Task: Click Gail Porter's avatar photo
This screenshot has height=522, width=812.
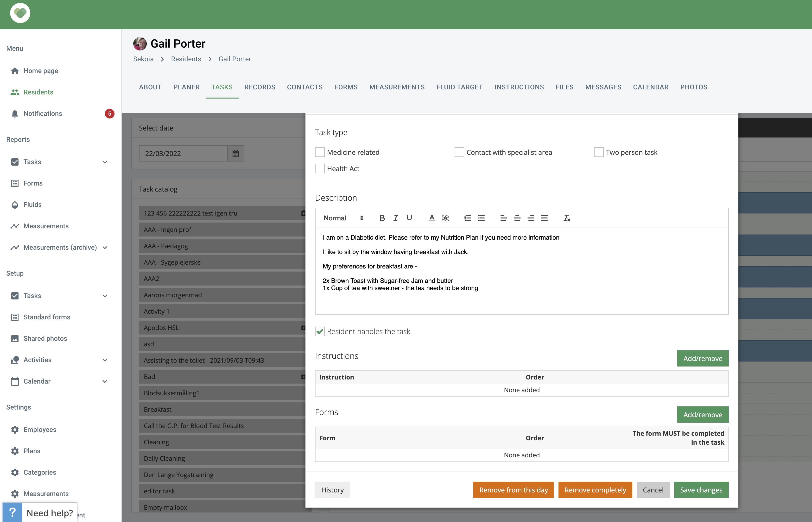Action: 140,44
